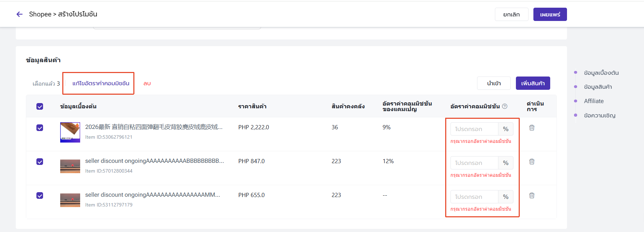Click the first product's thumbnail image

coord(70,132)
